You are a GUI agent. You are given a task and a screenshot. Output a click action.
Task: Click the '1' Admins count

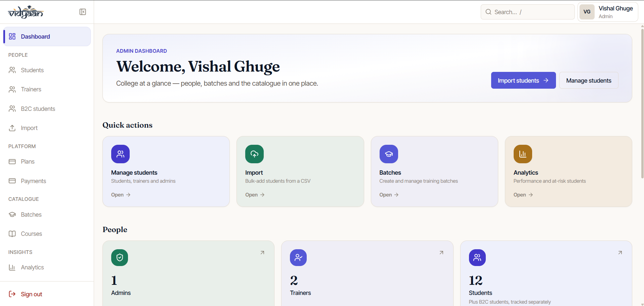[114, 280]
